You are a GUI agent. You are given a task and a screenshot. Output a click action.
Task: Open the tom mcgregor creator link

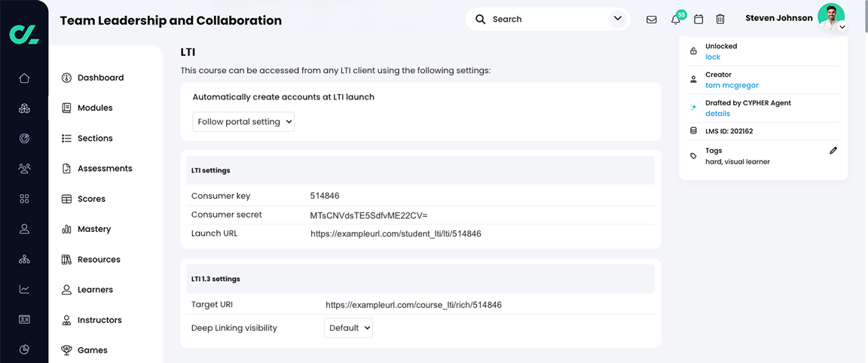732,86
